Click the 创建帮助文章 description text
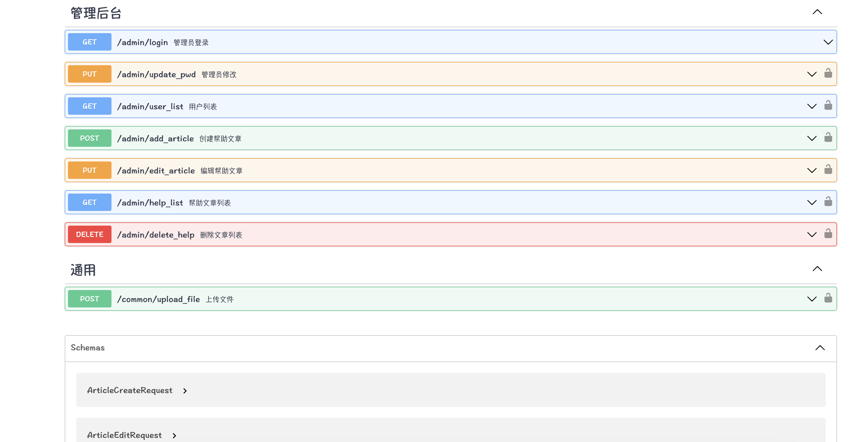The image size is (868, 442). tap(220, 138)
